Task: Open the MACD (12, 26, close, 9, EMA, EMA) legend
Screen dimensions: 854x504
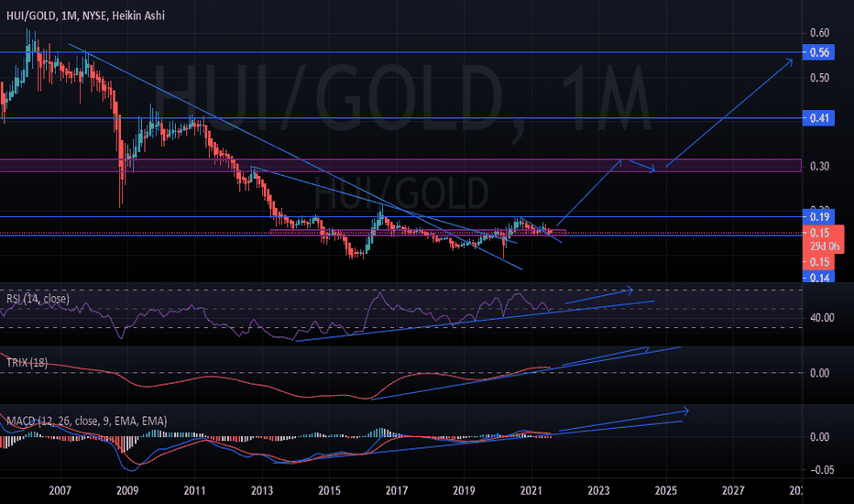Action: [x=87, y=421]
